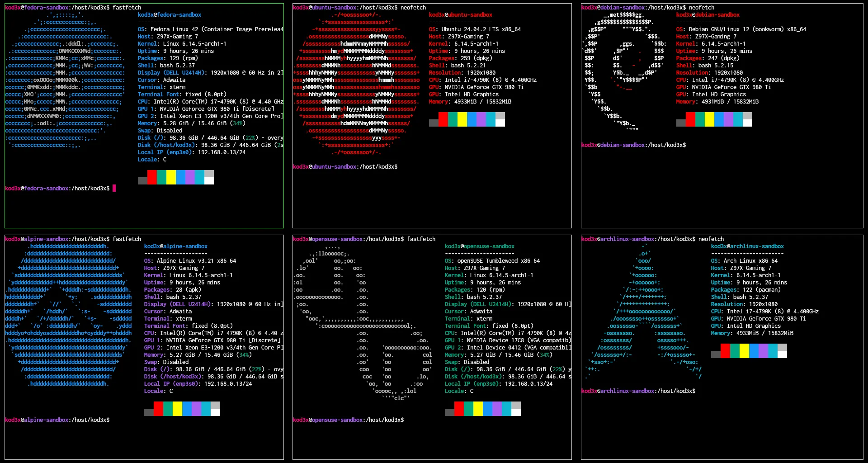
Task: Click 'Display (DELL U2414H)' line in fedora terminal
Action: (211, 73)
